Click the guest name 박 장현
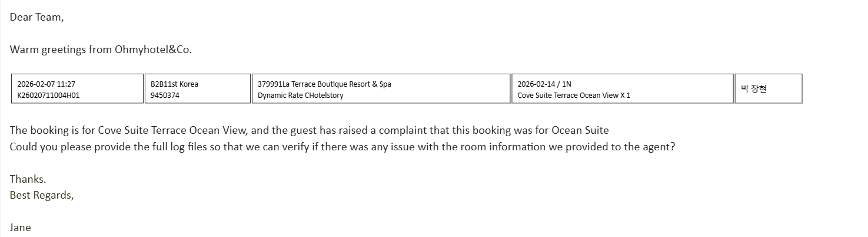868x237 pixels. pos(754,89)
